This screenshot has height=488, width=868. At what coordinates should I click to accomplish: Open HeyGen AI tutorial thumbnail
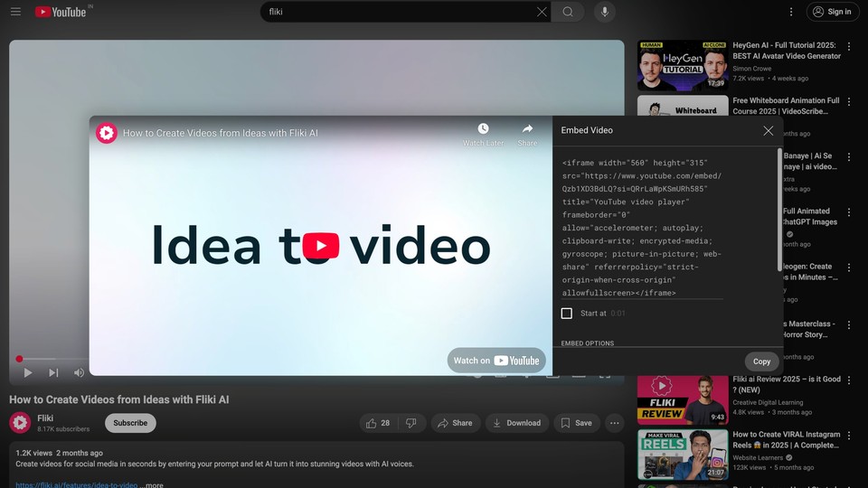coord(683,65)
